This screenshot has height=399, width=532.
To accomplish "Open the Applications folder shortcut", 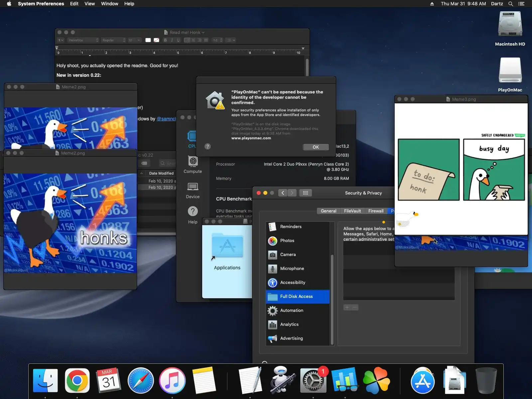I will click(227, 251).
